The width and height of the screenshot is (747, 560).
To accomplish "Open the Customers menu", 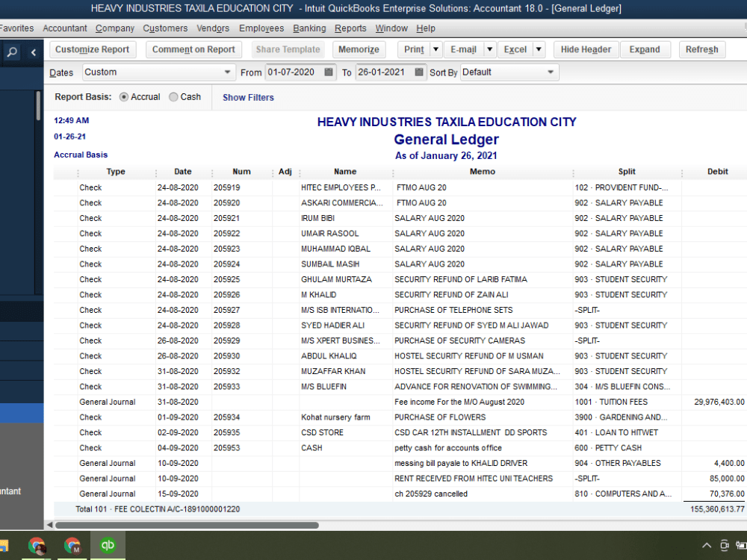I will [x=165, y=28].
